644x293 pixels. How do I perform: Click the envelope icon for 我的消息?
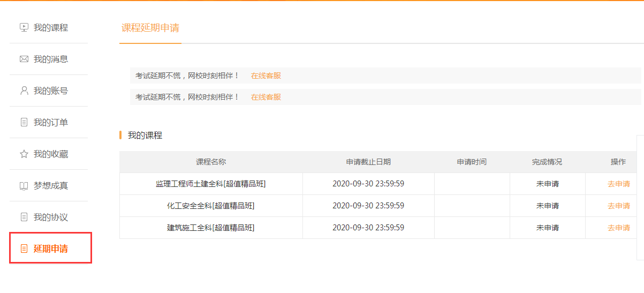coord(24,59)
